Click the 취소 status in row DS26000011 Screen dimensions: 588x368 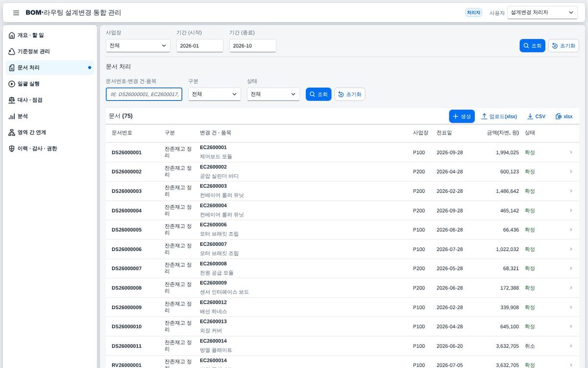530,346
